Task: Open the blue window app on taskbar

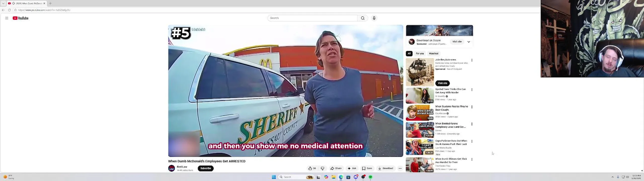Action: pyautogui.click(x=348, y=177)
